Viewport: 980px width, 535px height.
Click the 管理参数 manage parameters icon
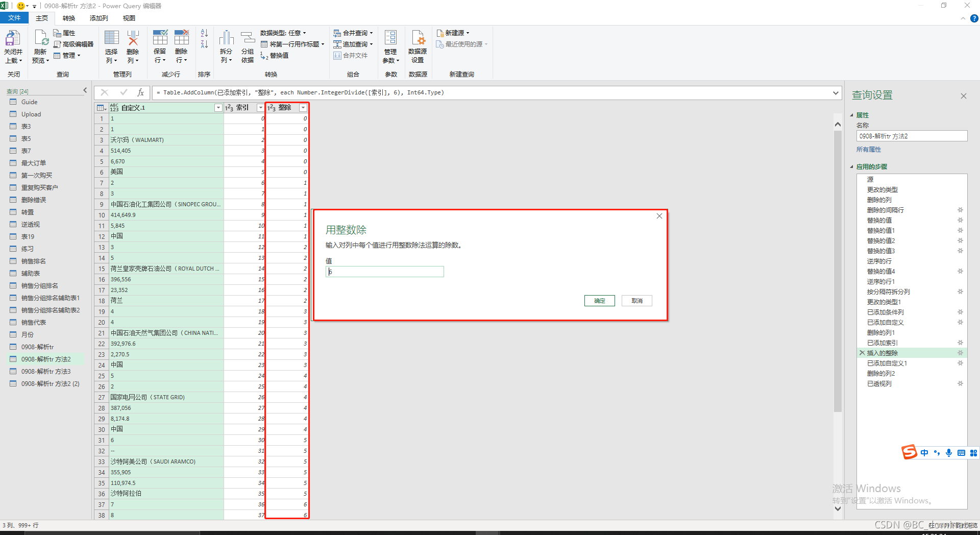click(x=390, y=38)
